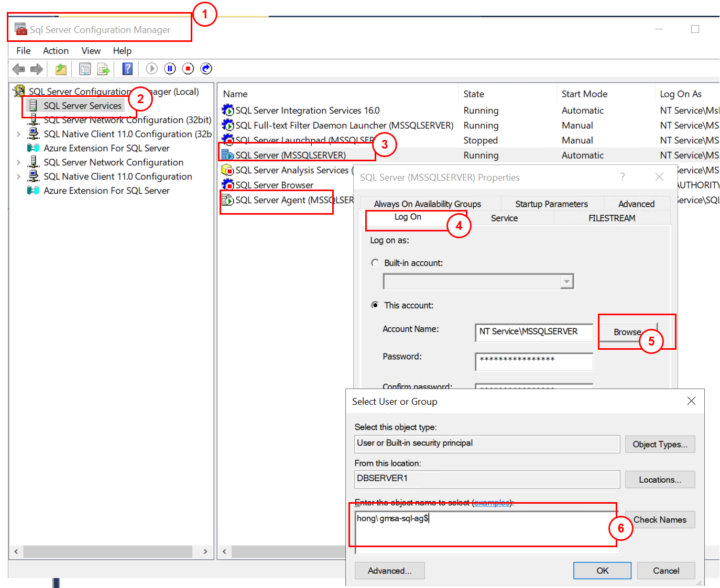Expand the SQL Server Network Configuration node

coord(18,163)
